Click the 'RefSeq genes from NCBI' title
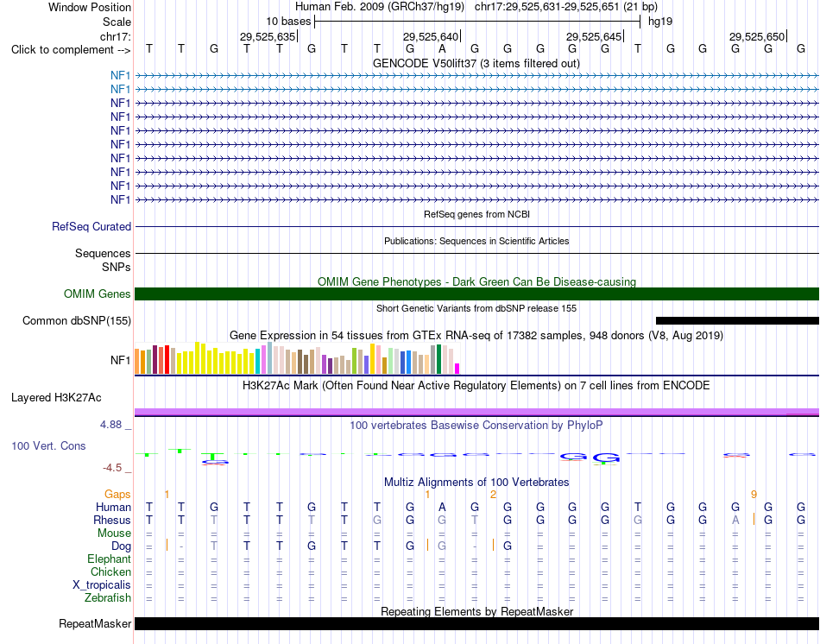Image resolution: width=820 pixels, height=644 pixels. click(x=476, y=214)
